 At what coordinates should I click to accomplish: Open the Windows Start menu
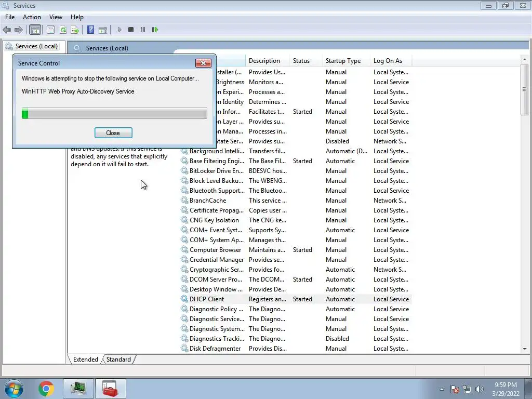(x=14, y=389)
